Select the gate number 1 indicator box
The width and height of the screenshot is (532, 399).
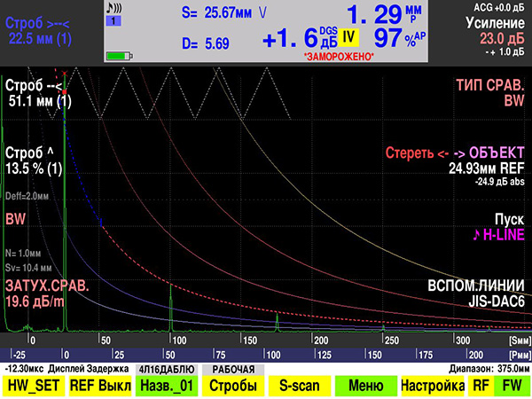coord(113,21)
